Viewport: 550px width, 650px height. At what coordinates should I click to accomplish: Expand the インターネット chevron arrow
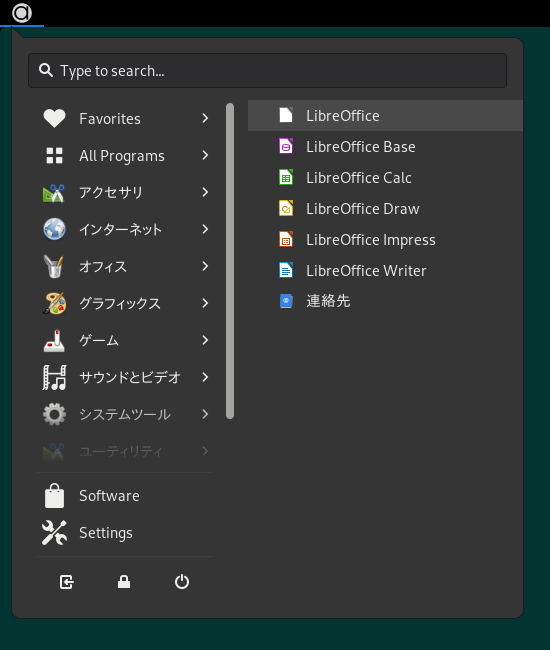[205, 229]
